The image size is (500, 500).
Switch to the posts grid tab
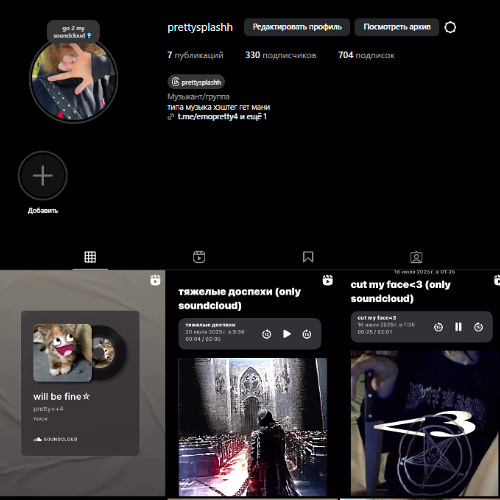coord(90,257)
